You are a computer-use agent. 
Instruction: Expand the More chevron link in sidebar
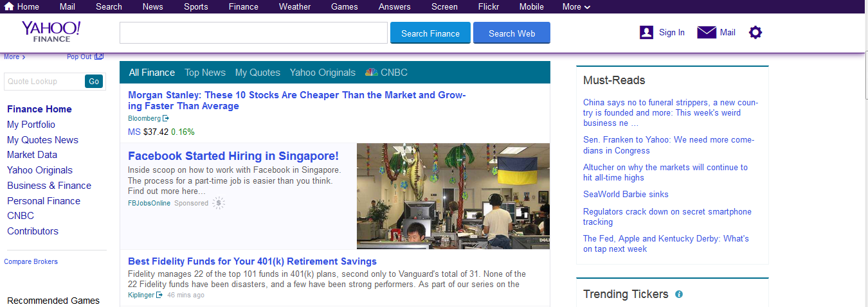[x=14, y=57]
